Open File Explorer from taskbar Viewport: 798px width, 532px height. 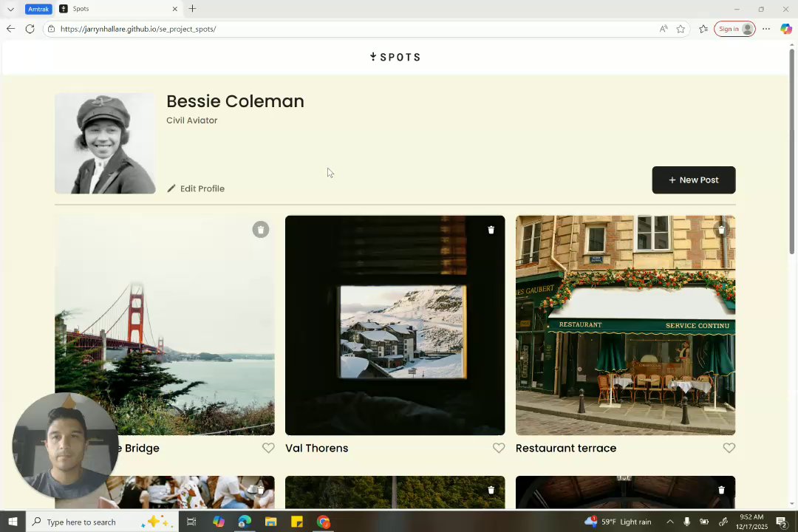tap(270, 522)
